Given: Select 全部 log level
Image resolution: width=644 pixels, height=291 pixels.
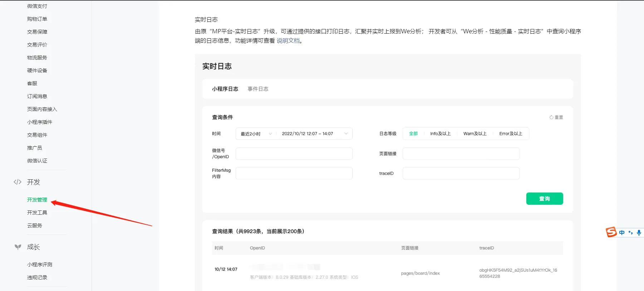Looking at the screenshot, I should (x=413, y=134).
